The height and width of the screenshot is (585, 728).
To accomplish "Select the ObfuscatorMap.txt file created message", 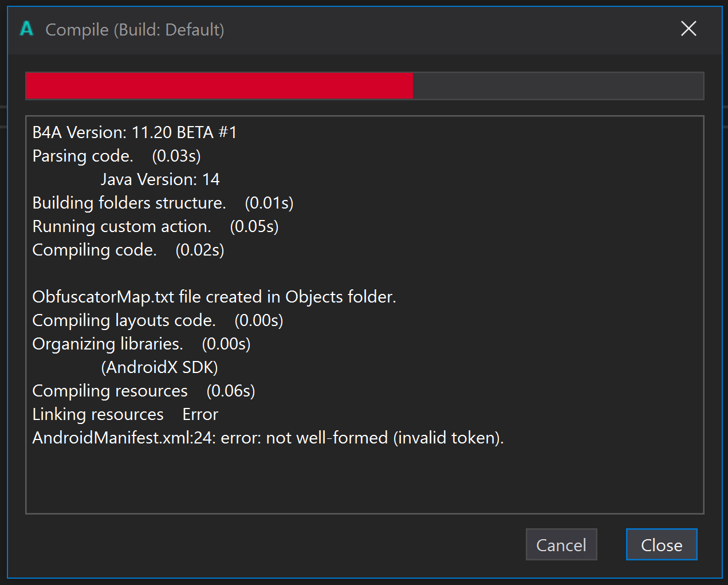I will [214, 297].
